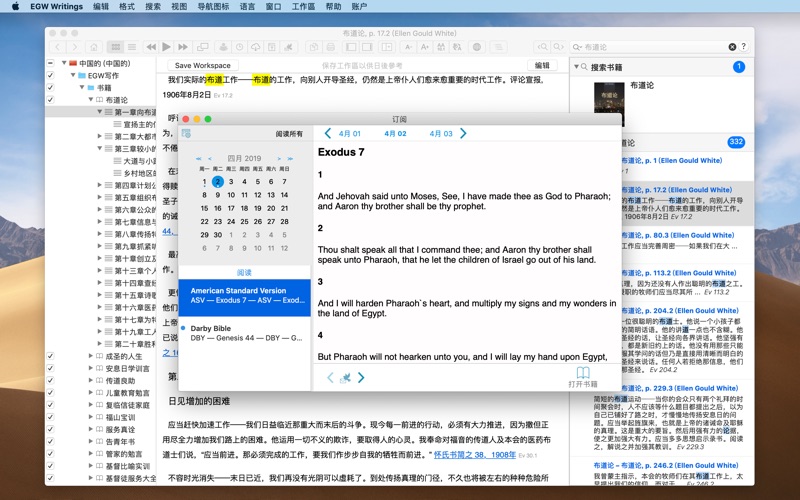Viewport: 800px width, 500px height.
Task: Open link 怀氏书简之 38, 1908年
Action: click(x=475, y=455)
